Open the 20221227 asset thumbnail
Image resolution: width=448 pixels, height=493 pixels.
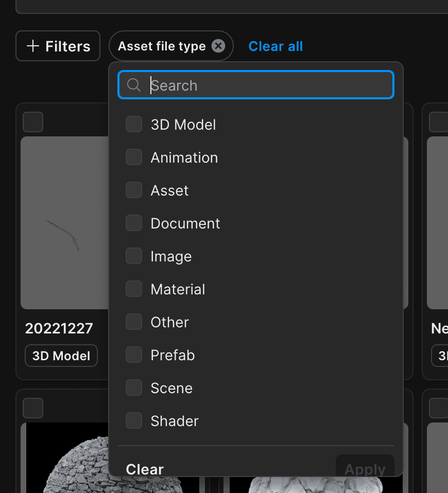tap(64, 222)
